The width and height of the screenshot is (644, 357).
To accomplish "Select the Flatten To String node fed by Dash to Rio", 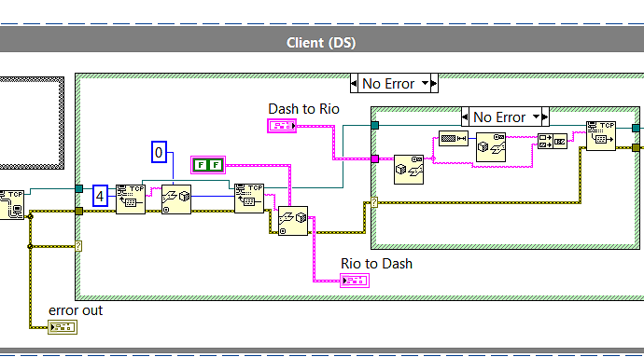I will click(409, 170).
